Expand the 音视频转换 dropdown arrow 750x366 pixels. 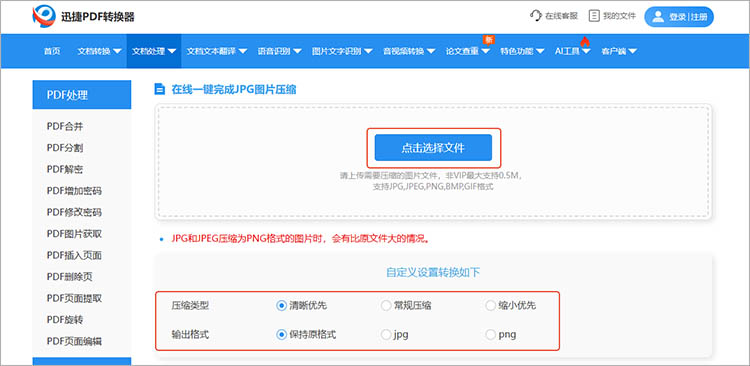(x=431, y=51)
